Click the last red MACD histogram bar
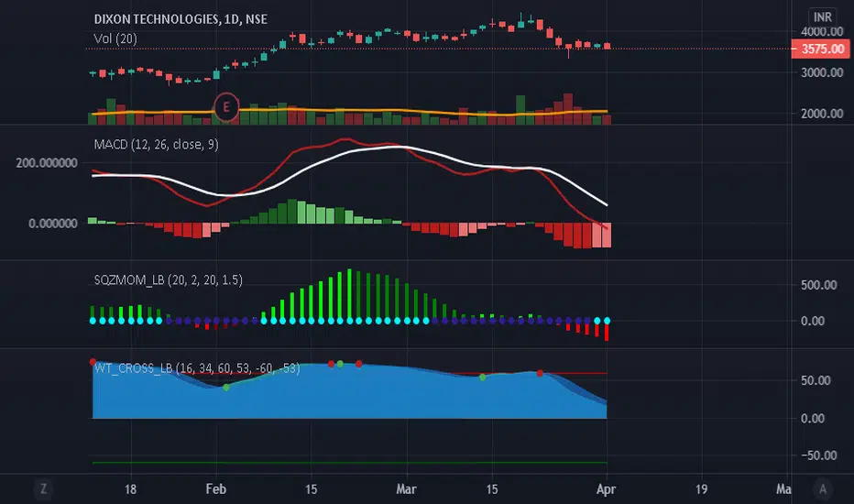Screen dimensions: 854x504 (607, 235)
